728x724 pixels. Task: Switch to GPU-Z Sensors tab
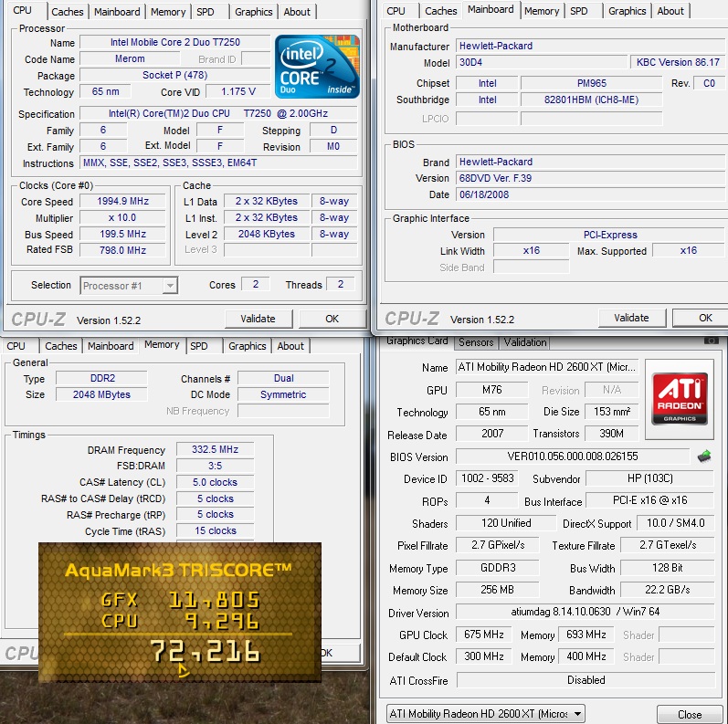476,342
